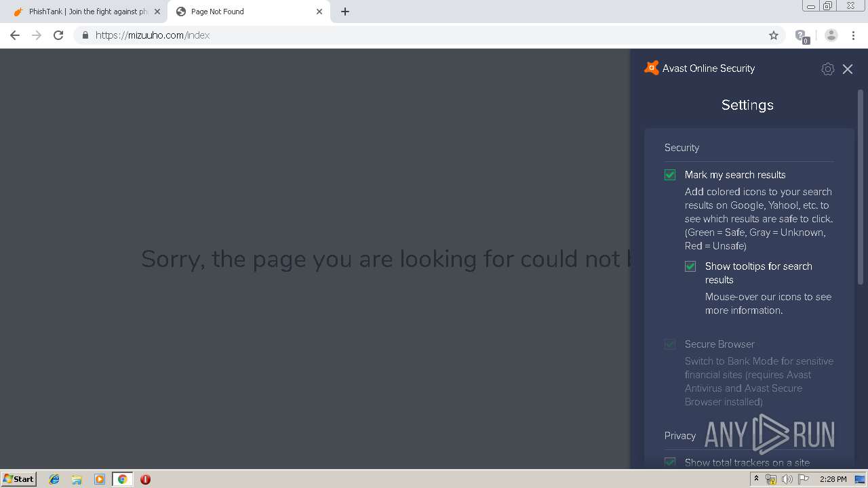Open the Chrome profile avatar menu

[x=831, y=35]
